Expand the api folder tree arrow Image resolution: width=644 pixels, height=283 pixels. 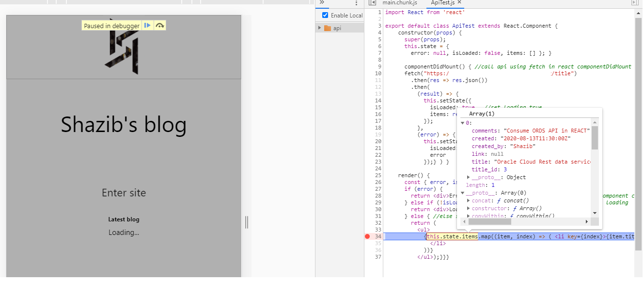(319, 28)
